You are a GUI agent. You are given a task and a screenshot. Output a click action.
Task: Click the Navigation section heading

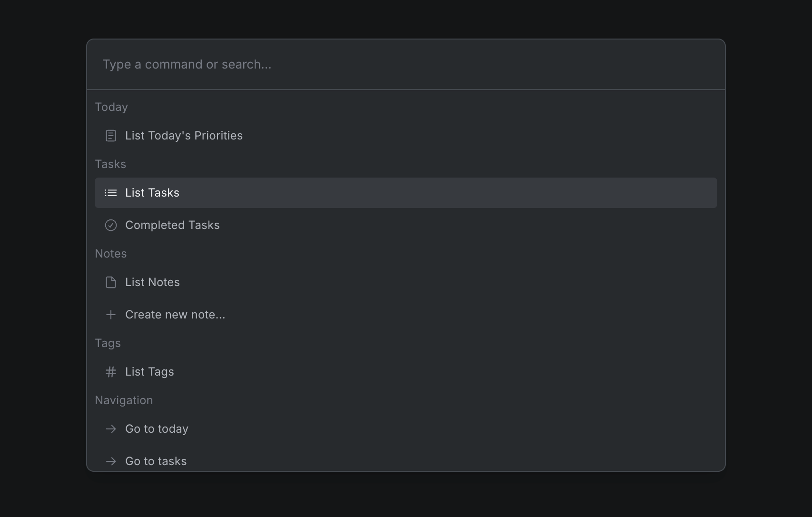click(124, 400)
